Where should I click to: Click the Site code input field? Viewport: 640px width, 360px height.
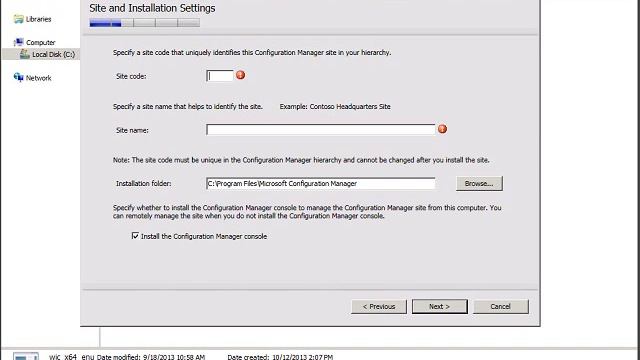pos(220,76)
